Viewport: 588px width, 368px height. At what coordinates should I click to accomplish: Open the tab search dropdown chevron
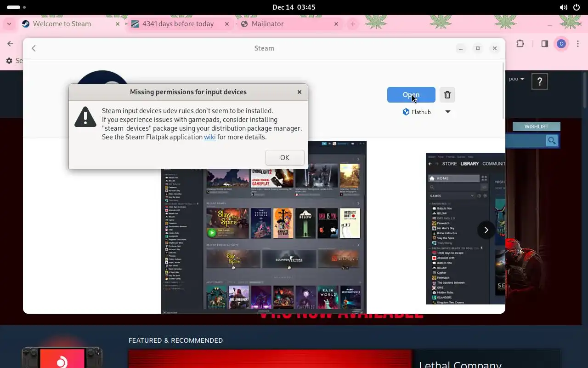pos(9,24)
